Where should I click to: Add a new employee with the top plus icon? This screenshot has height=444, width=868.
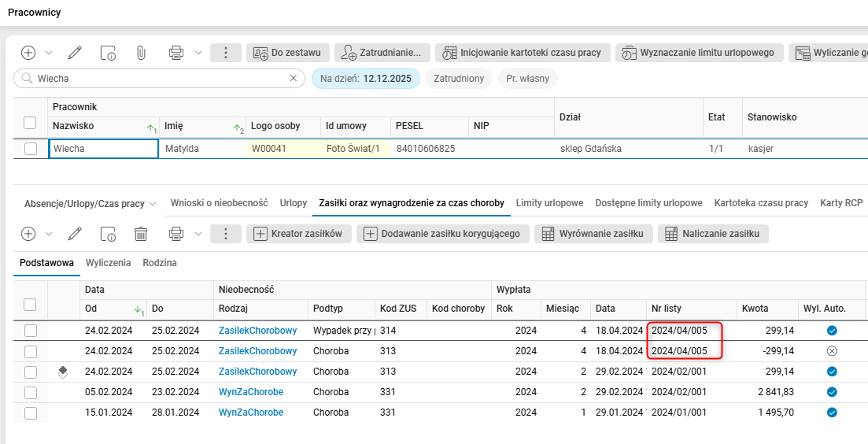28,53
